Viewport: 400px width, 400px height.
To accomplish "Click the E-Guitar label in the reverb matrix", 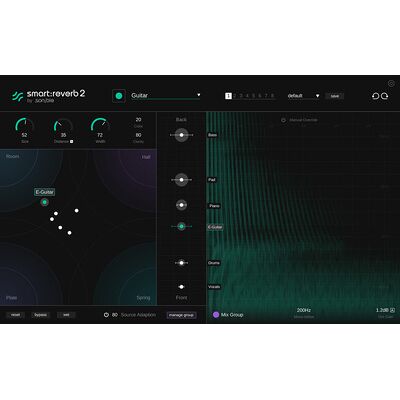I will [x=44, y=192].
